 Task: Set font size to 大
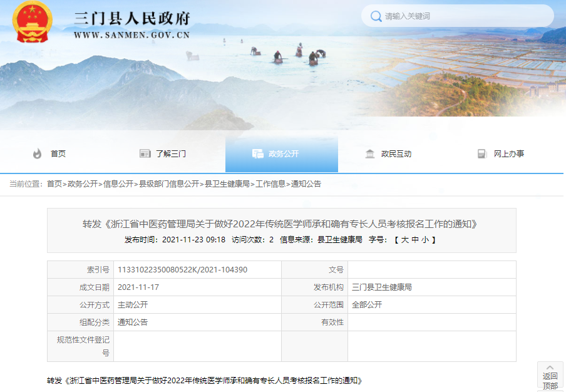pos(405,240)
